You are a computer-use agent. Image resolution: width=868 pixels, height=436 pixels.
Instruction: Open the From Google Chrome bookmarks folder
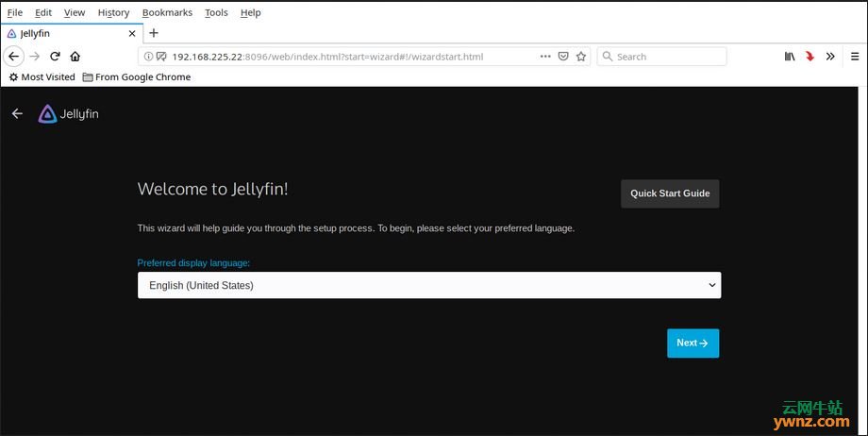point(137,77)
